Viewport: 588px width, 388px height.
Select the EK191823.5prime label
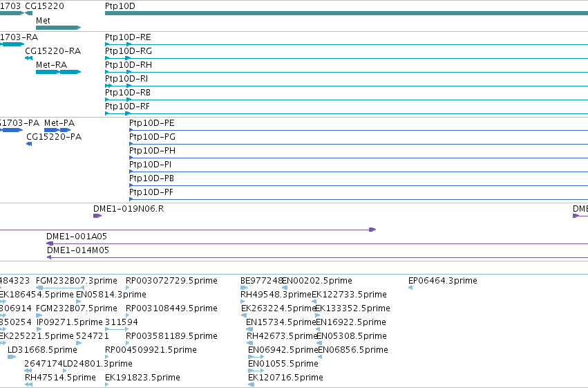142,378
